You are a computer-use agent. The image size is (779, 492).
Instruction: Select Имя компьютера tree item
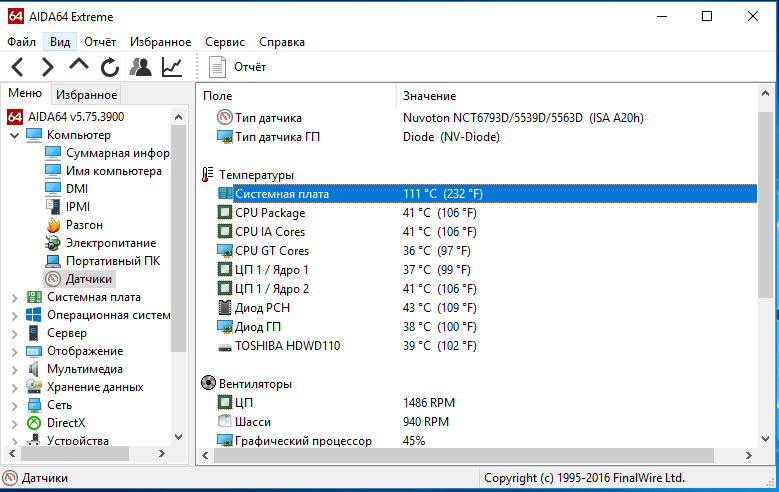point(114,171)
